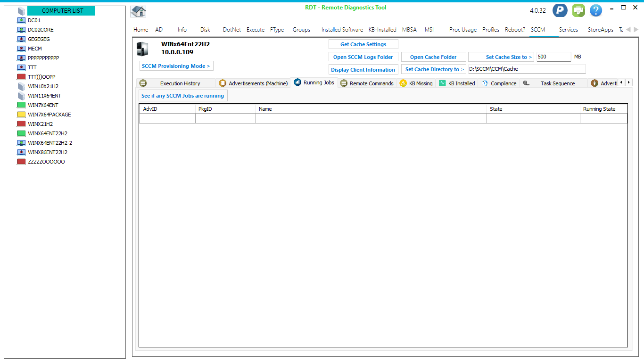This screenshot has height=362, width=644.
Task: Click the State column header
Action: pos(533,109)
